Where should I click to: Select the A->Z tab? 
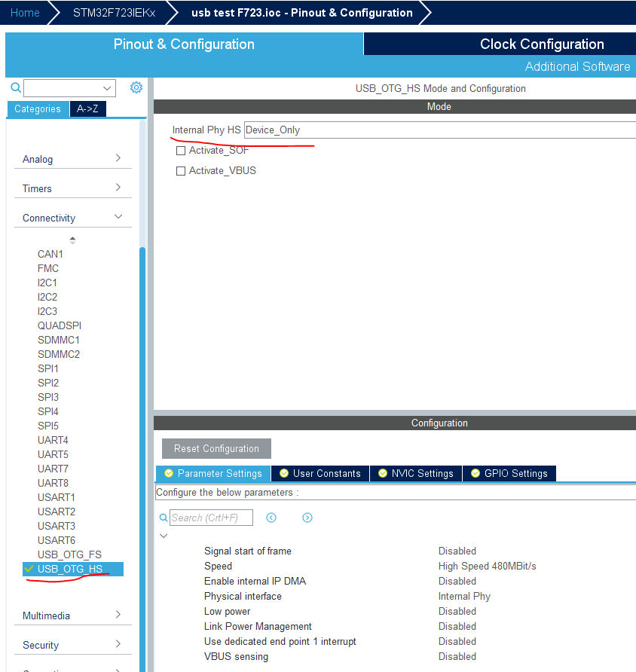click(87, 108)
